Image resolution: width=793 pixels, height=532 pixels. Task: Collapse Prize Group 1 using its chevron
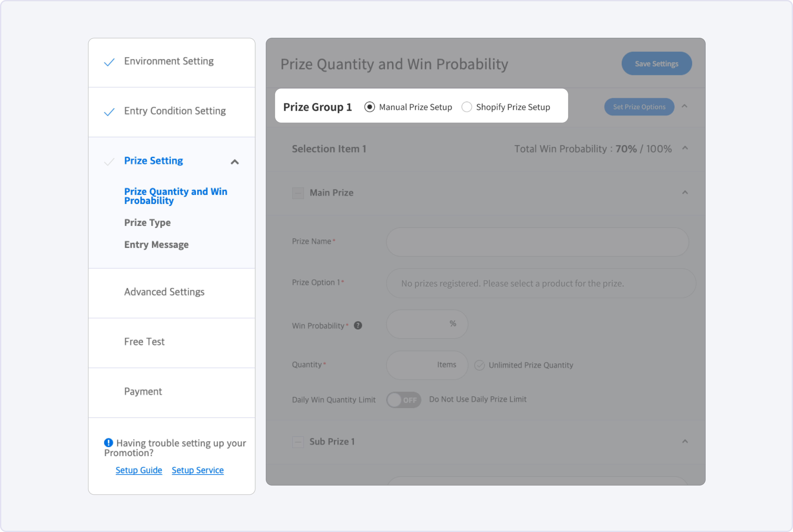[684, 107]
